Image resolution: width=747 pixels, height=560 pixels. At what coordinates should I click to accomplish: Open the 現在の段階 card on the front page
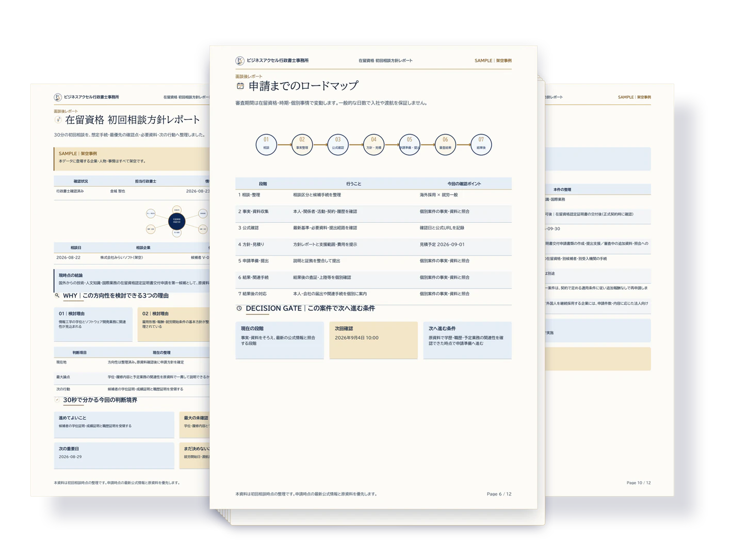(x=280, y=340)
